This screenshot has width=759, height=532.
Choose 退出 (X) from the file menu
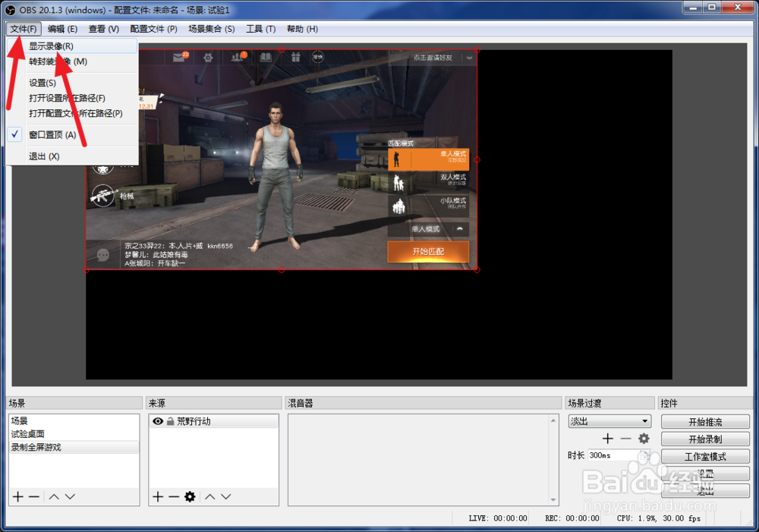pos(73,156)
